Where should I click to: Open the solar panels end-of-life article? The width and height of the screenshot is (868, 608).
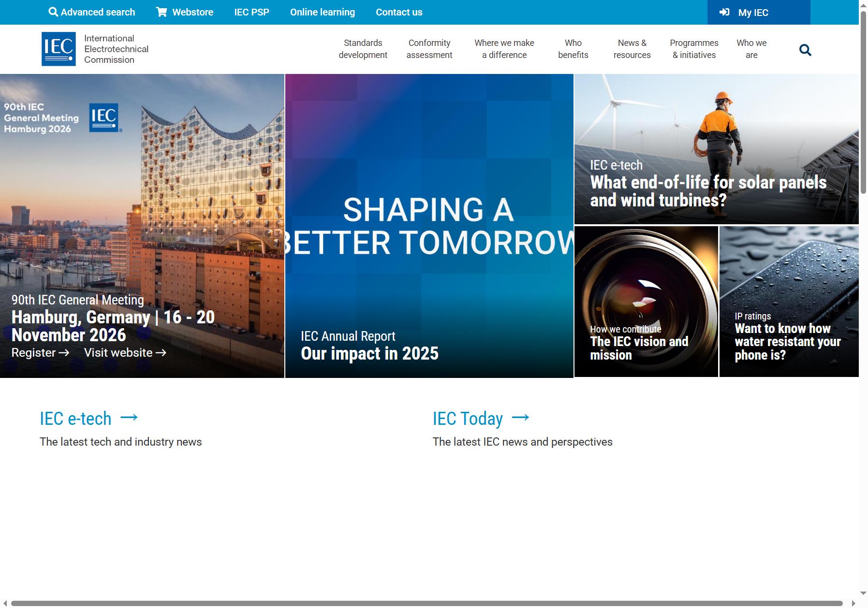[708, 191]
